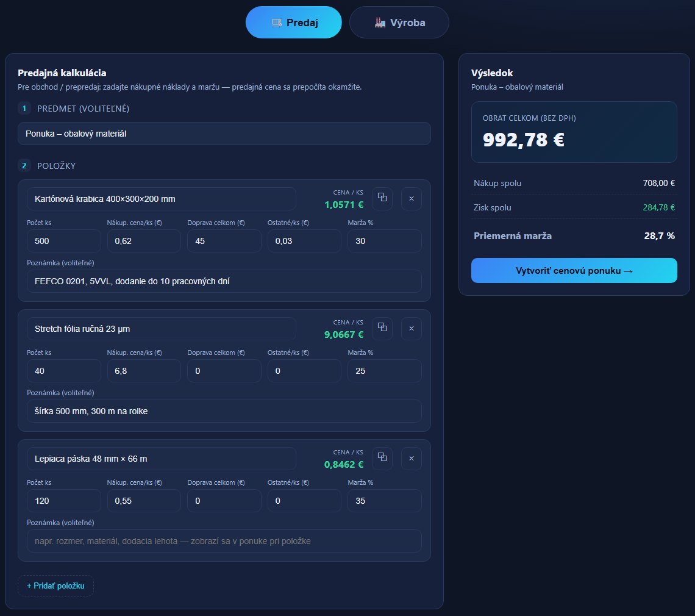Remove the Lepiaca páska item

point(412,458)
